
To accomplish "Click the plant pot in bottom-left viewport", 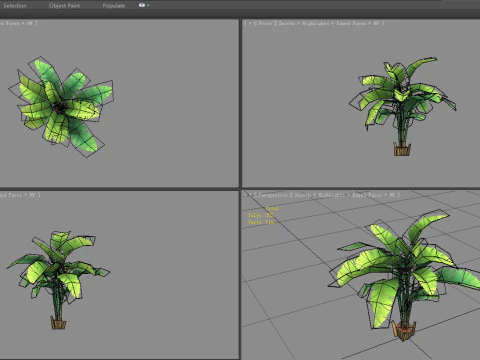I will tap(58, 323).
